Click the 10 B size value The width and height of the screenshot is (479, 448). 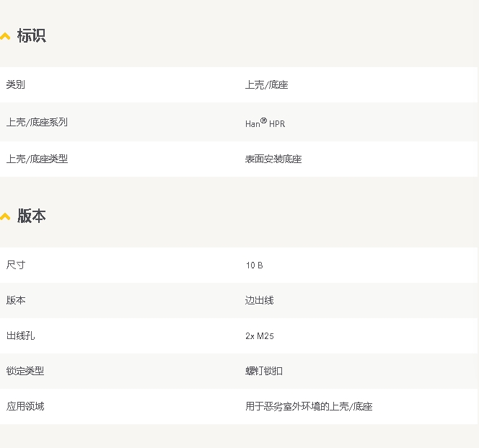[254, 265]
